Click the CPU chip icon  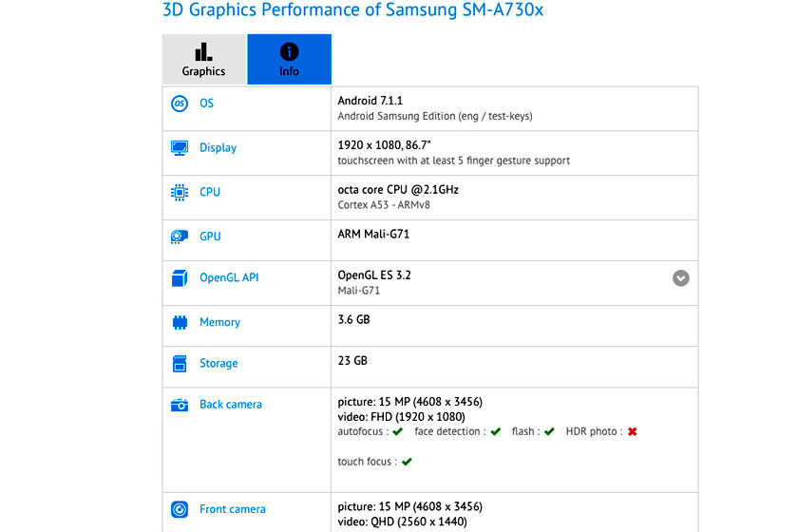180,193
